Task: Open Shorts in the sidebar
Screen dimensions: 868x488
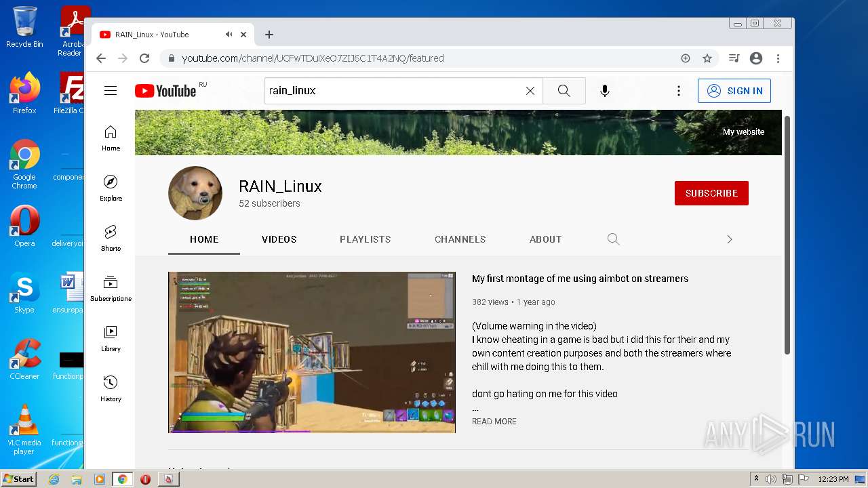Action: (x=111, y=239)
